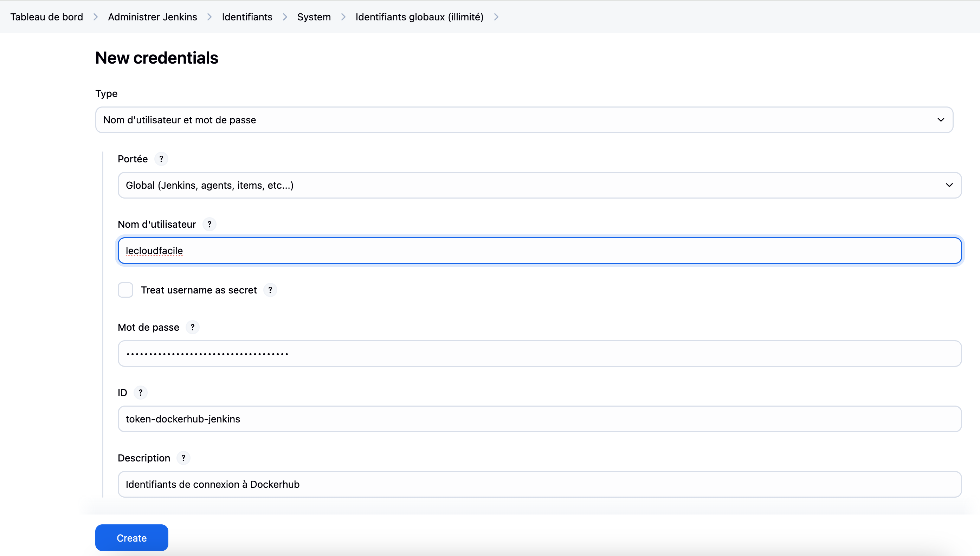The height and width of the screenshot is (556, 980).
Task: Navigate to Administrer Jenkins breadcrumb
Action: click(x=153, y=17)
